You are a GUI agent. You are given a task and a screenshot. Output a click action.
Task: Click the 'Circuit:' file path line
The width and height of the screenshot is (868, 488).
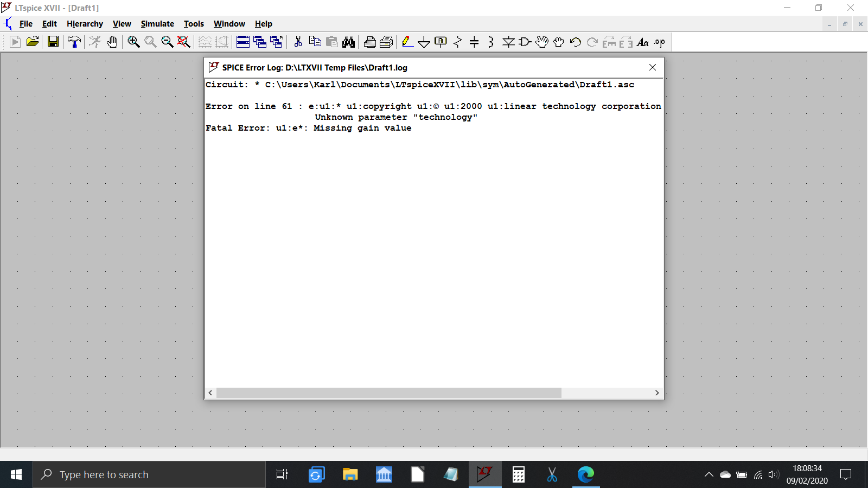point(420,85)
